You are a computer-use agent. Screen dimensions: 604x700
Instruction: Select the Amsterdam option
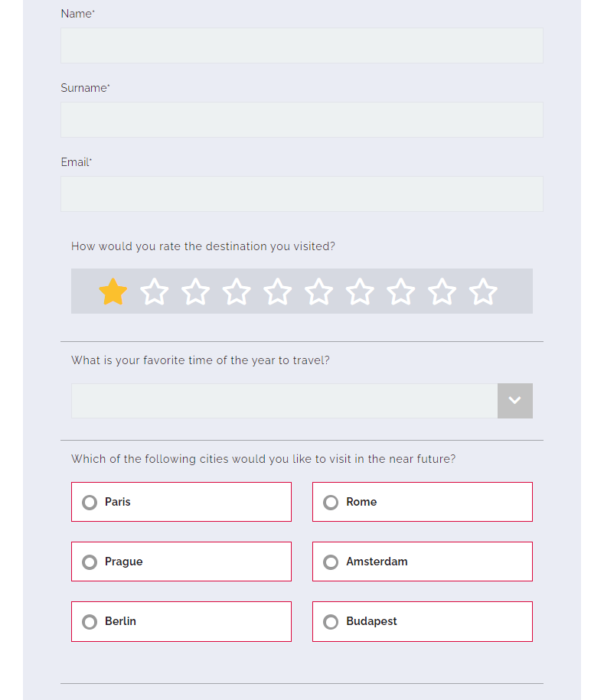tap(330, 562)
